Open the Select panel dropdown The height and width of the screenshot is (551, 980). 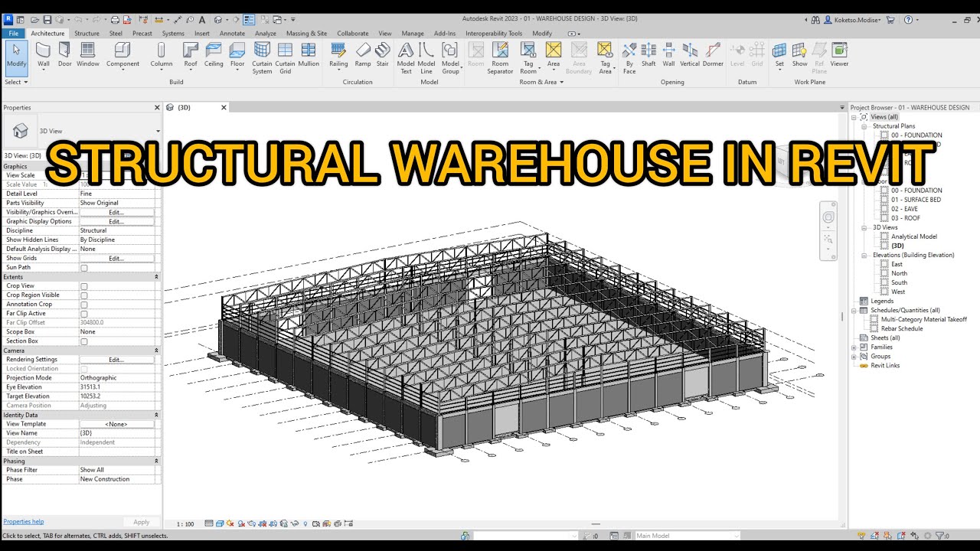point(16,82)
